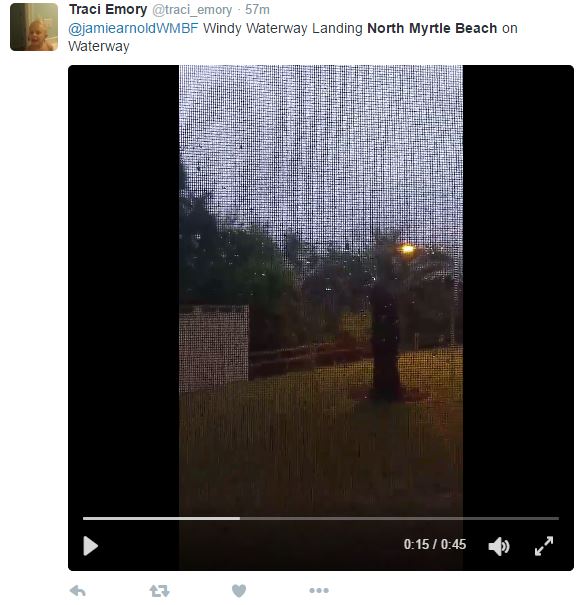The width and height of the screenshot is (586, 605).
Task: Visit the Traci Emory display name link
Action: (x=108, y=9)
